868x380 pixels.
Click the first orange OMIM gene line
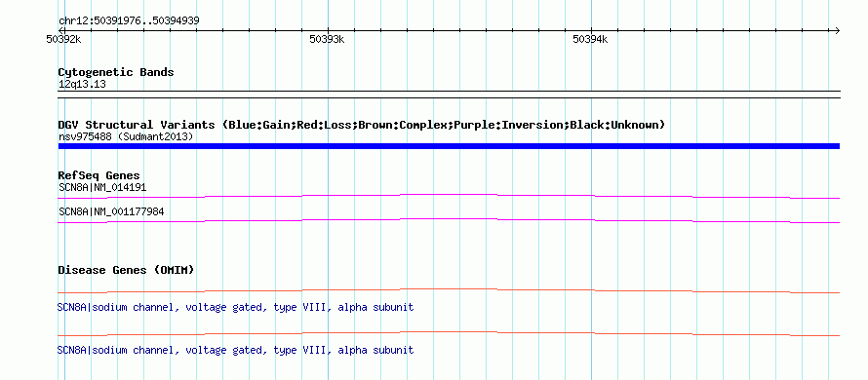pos(449,291)
